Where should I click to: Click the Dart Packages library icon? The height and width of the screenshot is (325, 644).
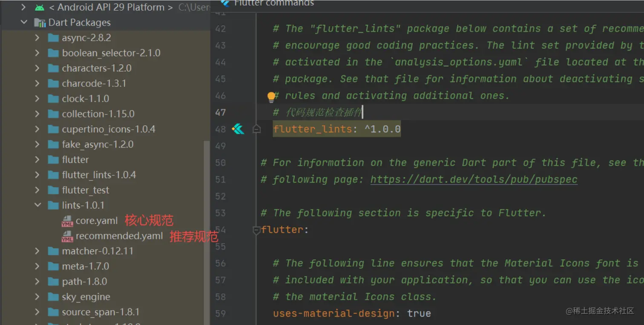point(40,23)
